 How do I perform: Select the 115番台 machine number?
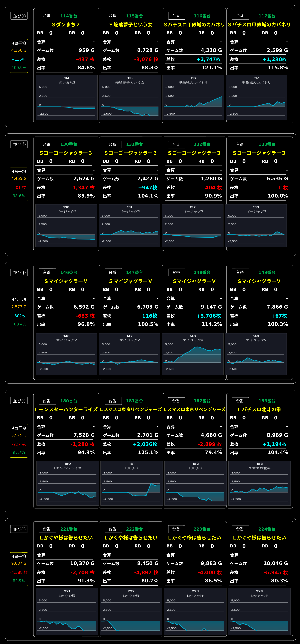click(134, 16)
